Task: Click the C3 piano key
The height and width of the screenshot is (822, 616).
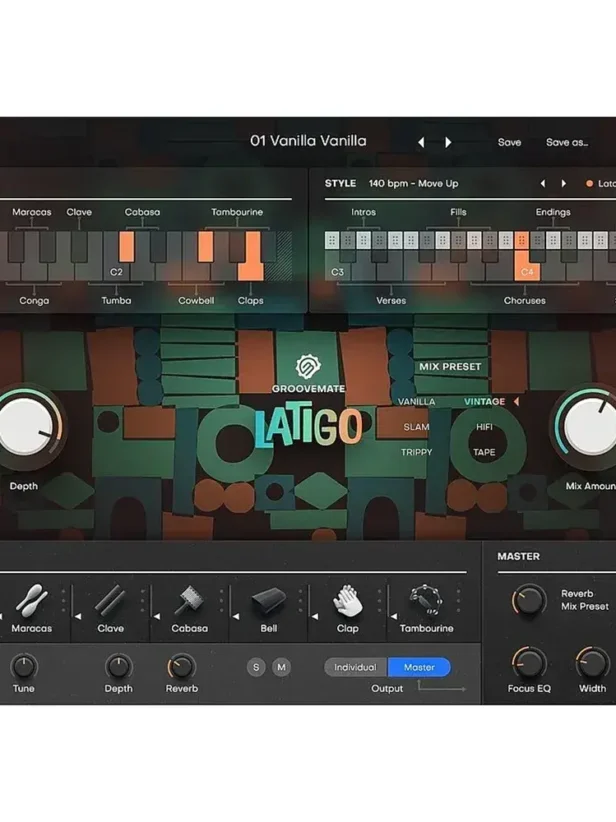Action: [338, 272]
